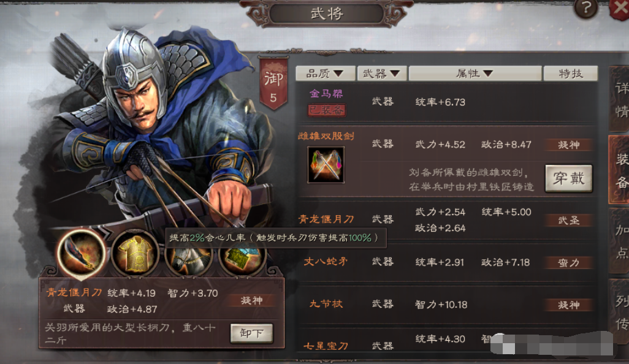Click the 穿戴 equip button

click(x=568, y=178)
